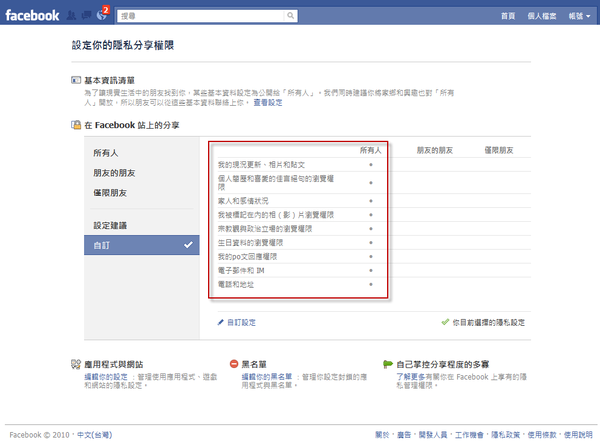Click green flag icon beside 自己掌控分享程度的多寡

388,364
